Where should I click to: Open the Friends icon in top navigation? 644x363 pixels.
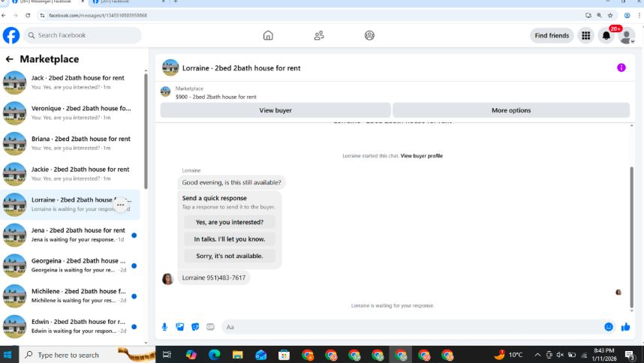(319, 35)
